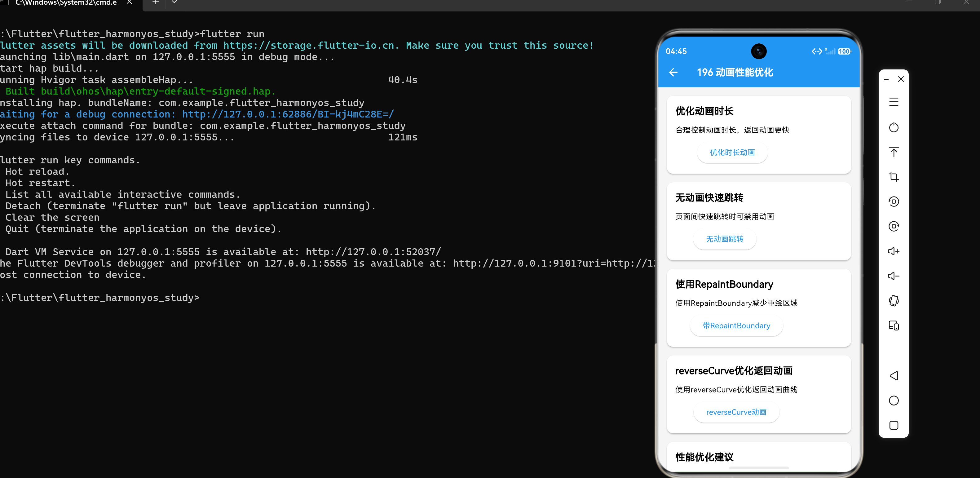Click the rotate right icon in emulator toolbar
Viewport: 980px width, 478px height.
coord(894,226)
